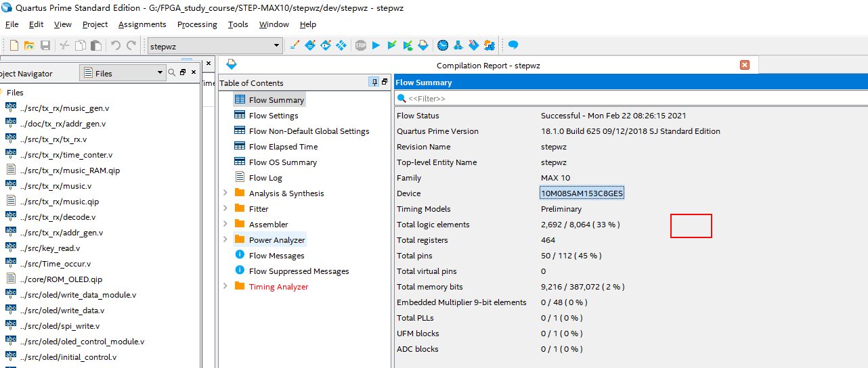Click the Compilation Report tab icon
The height and width of the screenshot is (368, 868).
tap(231, 64)
